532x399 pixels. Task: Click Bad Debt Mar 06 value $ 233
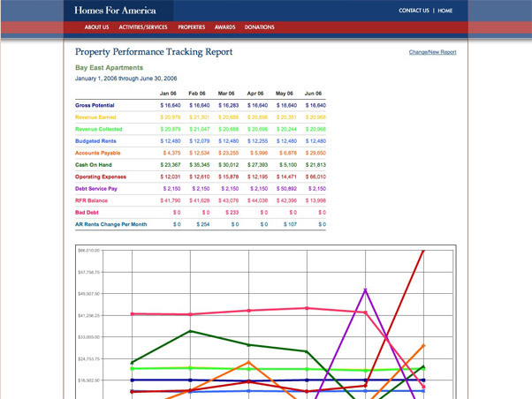click(232, 213)
